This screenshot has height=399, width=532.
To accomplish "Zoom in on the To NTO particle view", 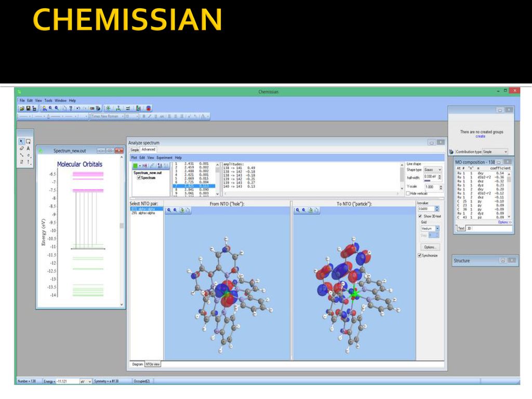I will tap(298, 210).
